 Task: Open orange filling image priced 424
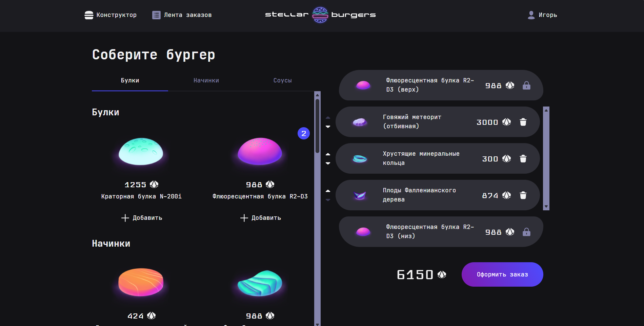pos(141,282)
